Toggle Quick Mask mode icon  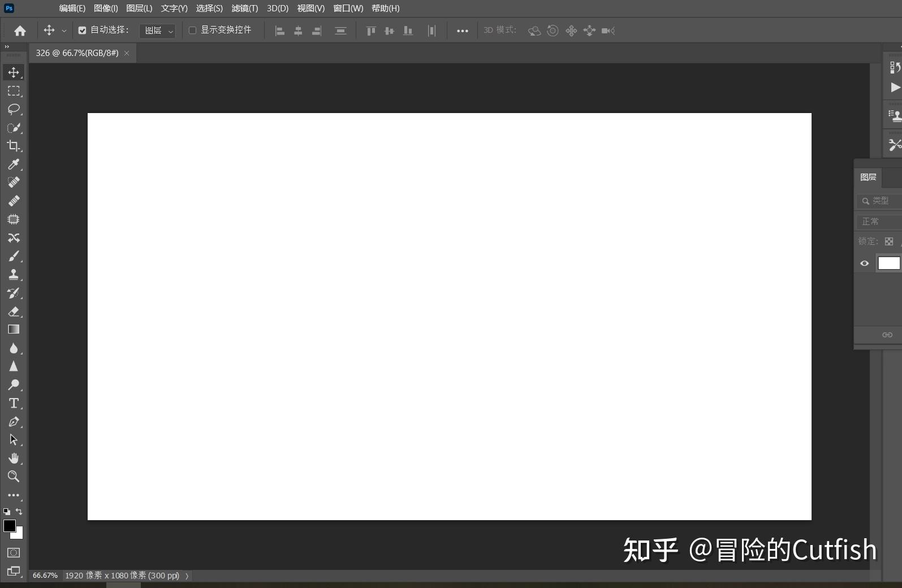14,552
